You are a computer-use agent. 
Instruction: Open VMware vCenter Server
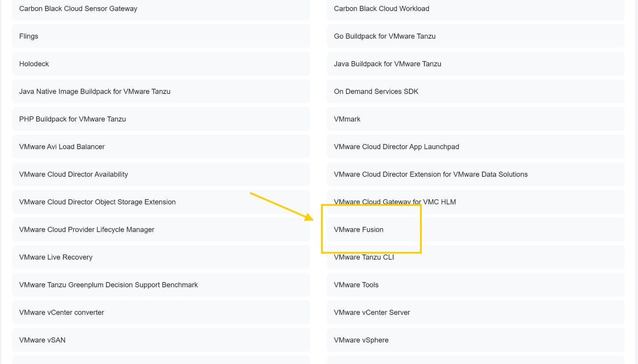476,312
